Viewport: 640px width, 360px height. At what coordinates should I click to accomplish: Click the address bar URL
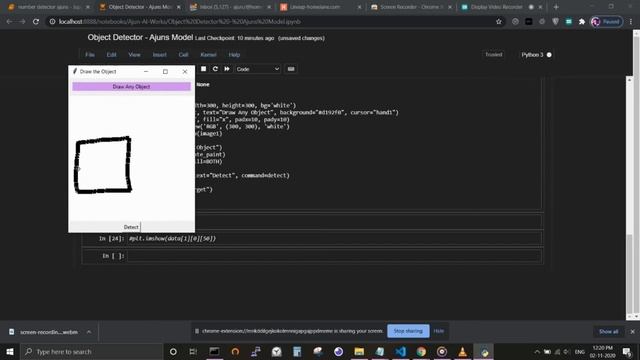[x=180, y=22]
